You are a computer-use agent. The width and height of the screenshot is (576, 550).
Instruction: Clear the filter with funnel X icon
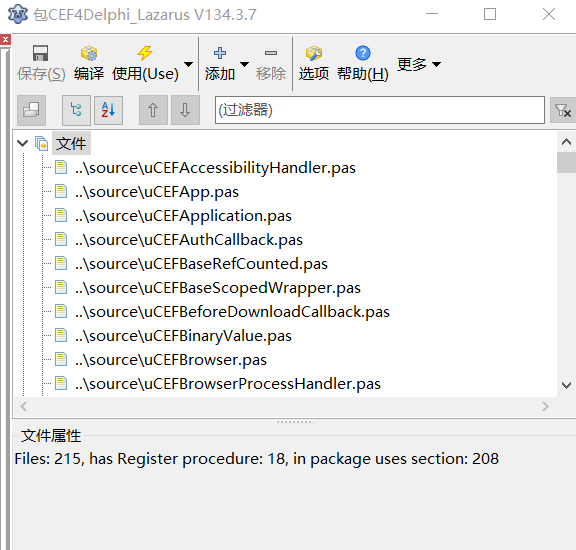point(563,110)
